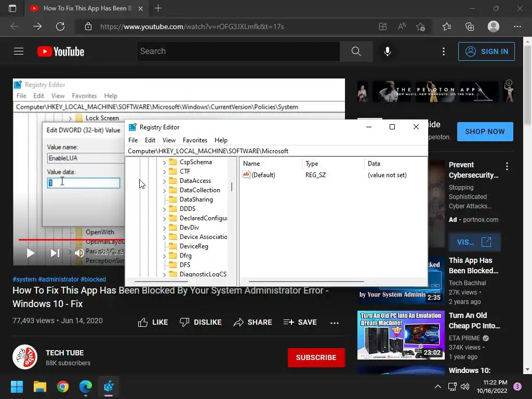View site information via the lock icon
Viewport: 532px width, 399px height.
click(x=88, y=26)
